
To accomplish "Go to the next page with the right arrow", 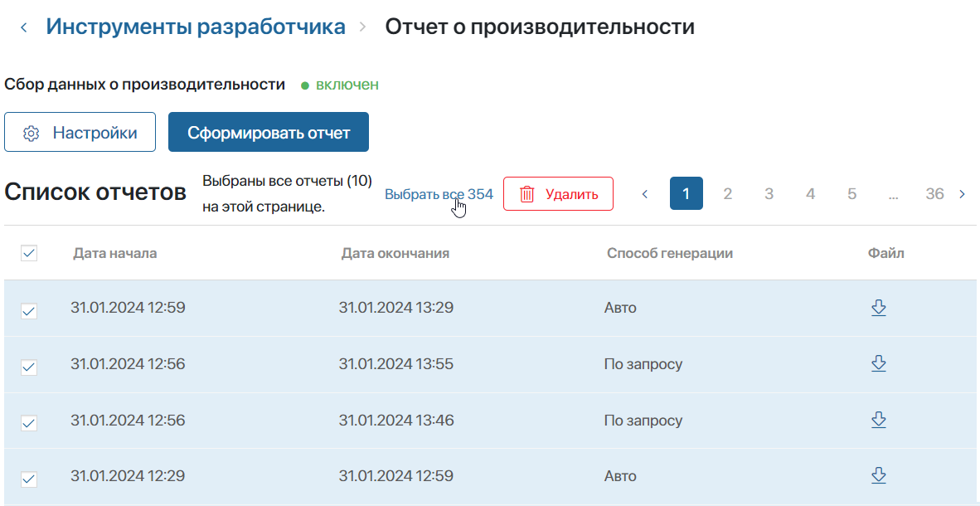I will pyautogui.click(x=963, y=194).
